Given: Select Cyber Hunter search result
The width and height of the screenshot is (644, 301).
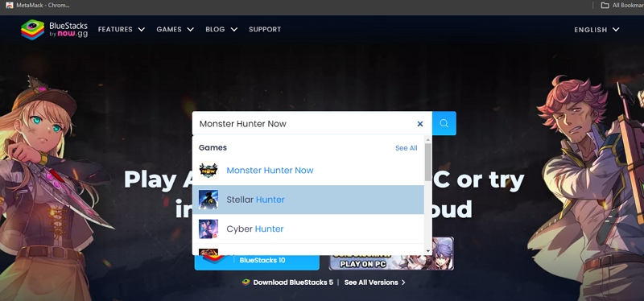Looking at the screenshot, I should pyautogui.click(x=308, y=229).
